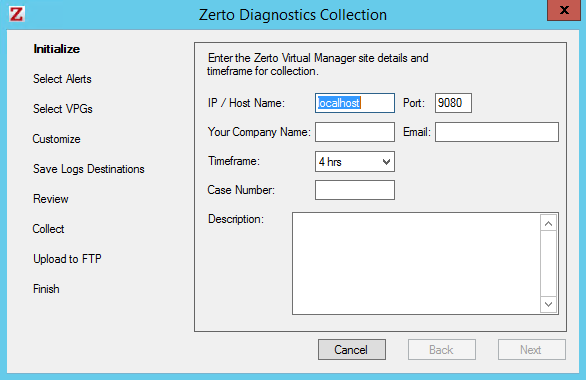The height and width of the screenshot is (380, 586).
Task: Focus the IP / Host Name field
Action: 355,103
